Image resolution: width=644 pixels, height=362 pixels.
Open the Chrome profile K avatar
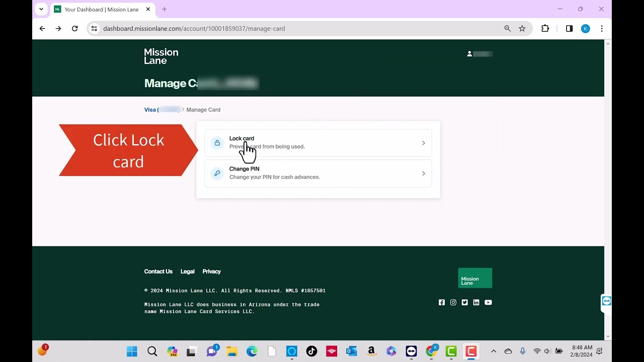point(585,29)
